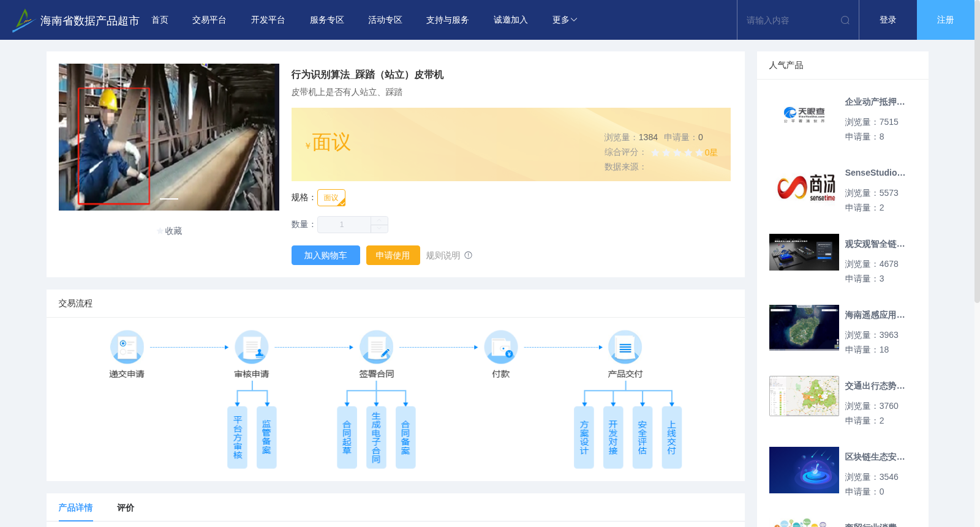The height and width of the screenshot is (527, 980).
Task: Open the 区块链生态安 product title
Action: click(875, 457)
